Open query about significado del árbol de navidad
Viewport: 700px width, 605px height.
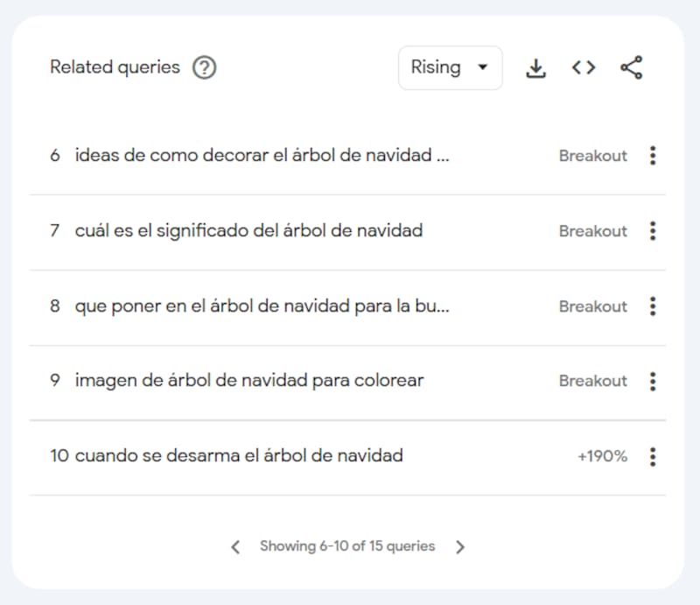[251, 231]
